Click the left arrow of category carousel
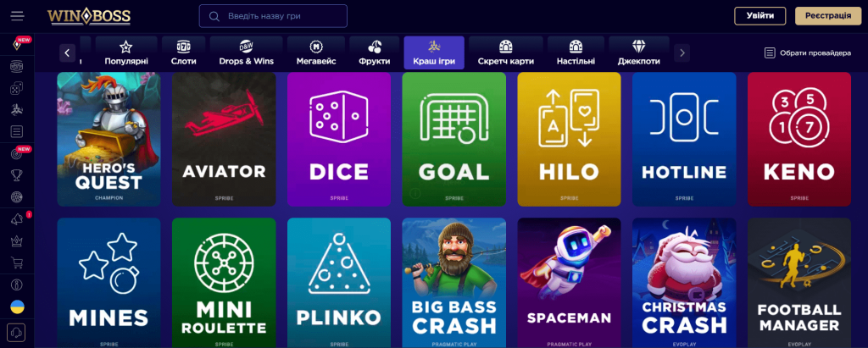Screen dimensions: 868x348 click(68, 53)
